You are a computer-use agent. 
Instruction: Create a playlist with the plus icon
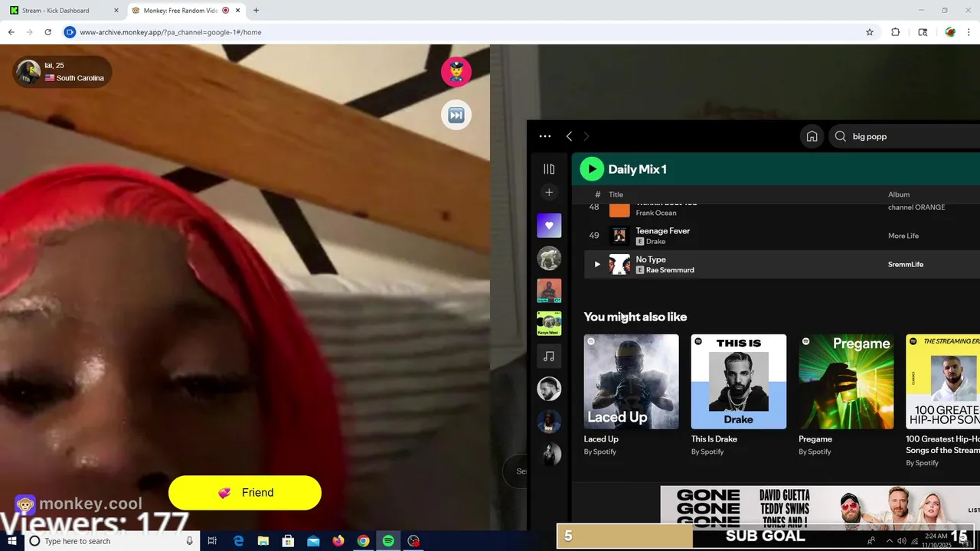coord(549,192)
